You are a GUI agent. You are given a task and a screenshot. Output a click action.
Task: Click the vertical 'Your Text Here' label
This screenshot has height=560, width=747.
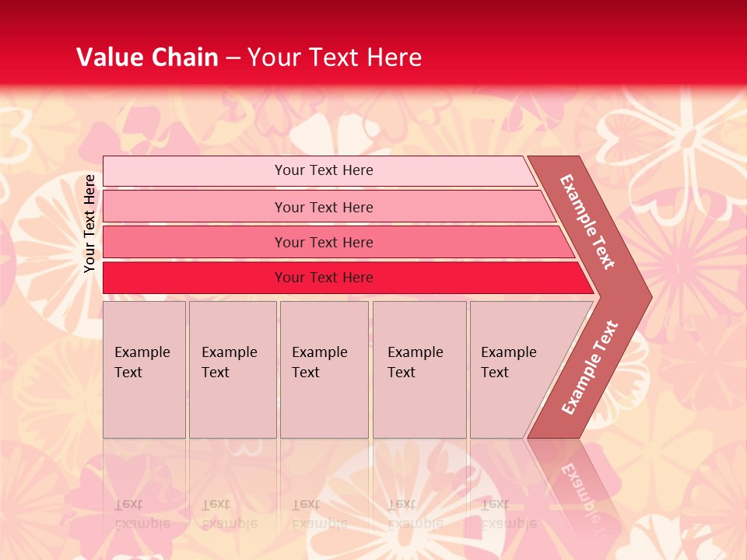(x=89, y=223)
